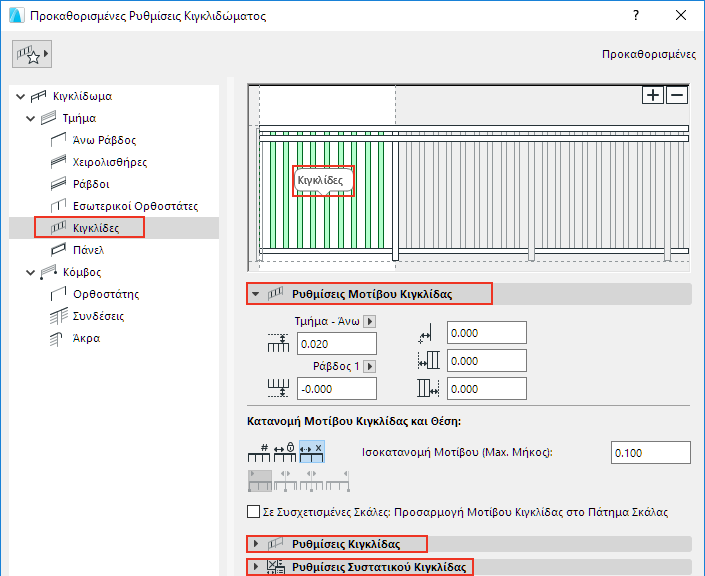Select the Κιγκλίδωμα root tree item
705x576 pixels.
pyautogui.click(x=82, y=96)
